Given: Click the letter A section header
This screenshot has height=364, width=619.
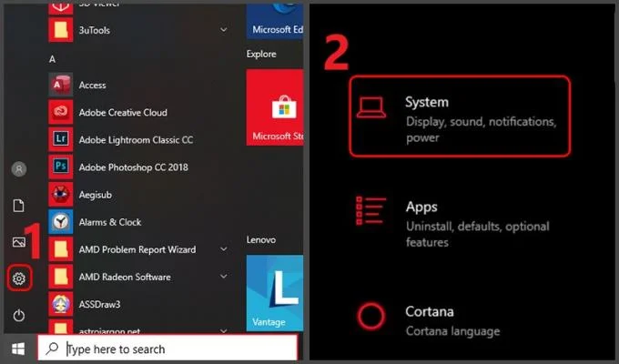Looking at the screenshot, I should (52, 59).
